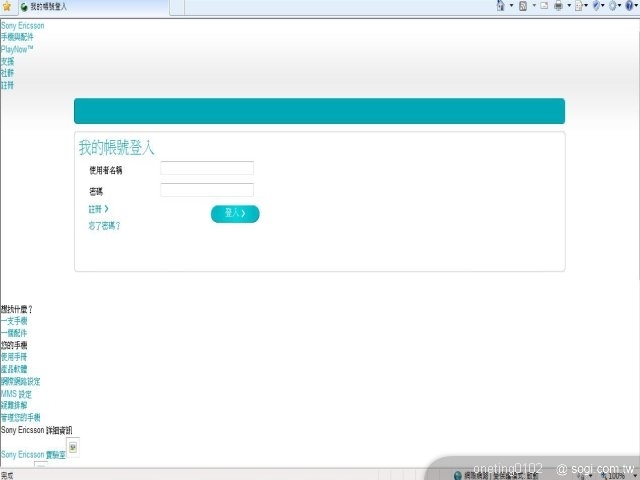Open the PlayNow™ navigation link
The height and width of the screenshot is (480, 640).
click(x=17, y=49)
